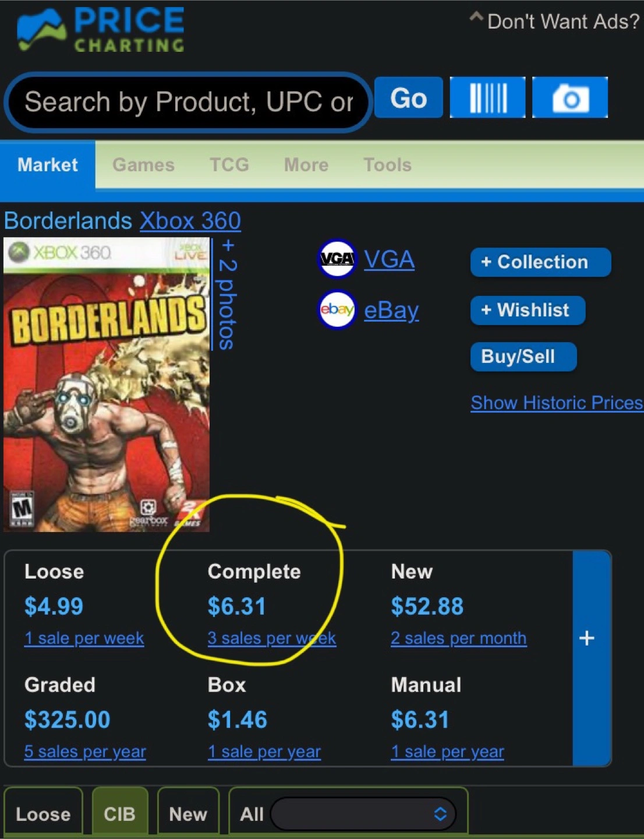Click the Go search button
Viewport: 644px width, 839px height.
click(x=408, y=97)
